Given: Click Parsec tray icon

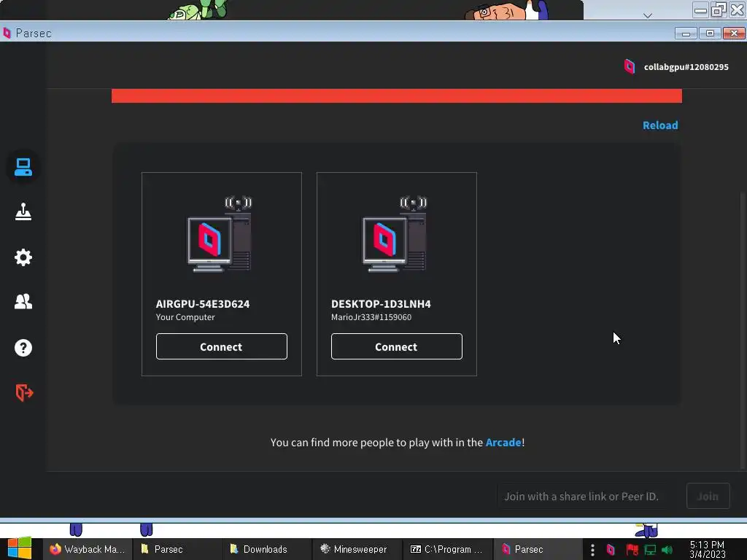Looking at the screenshot, I should [611, 550].
